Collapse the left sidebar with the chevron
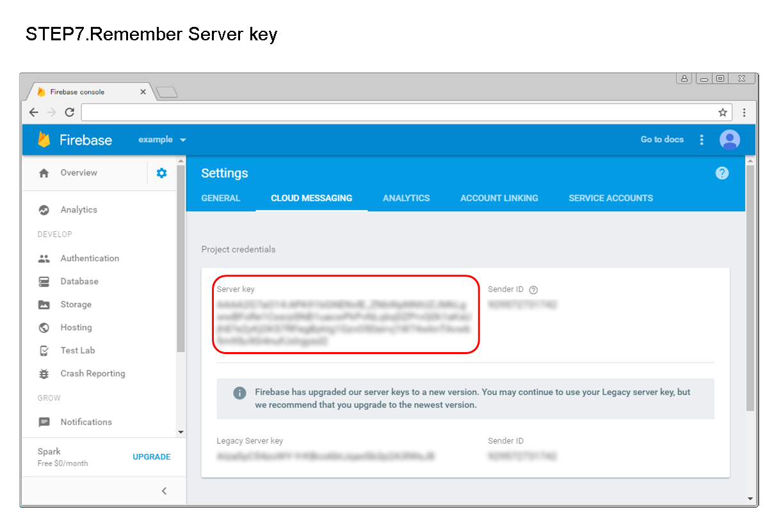The width and height of the screenshot is (774, 532). [164, 490]
